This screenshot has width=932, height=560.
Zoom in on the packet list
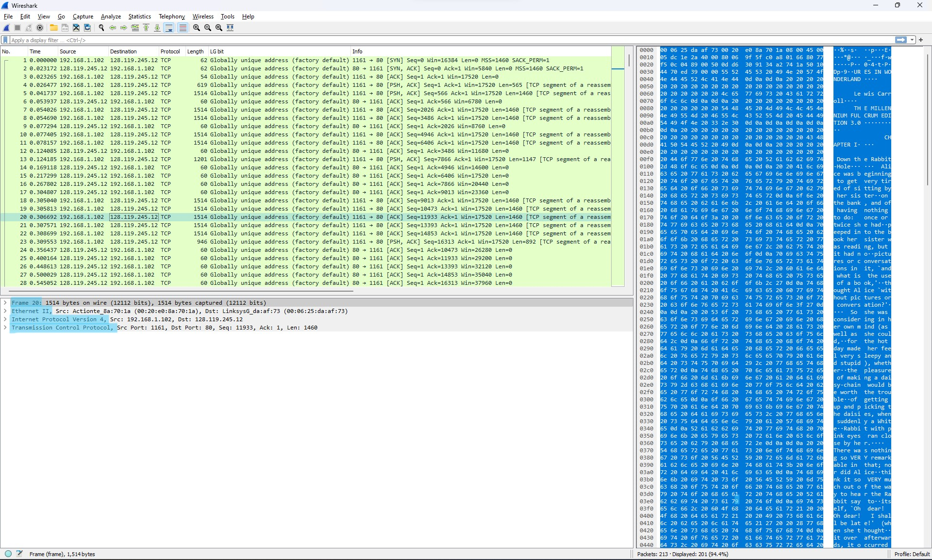coord(196,28)
